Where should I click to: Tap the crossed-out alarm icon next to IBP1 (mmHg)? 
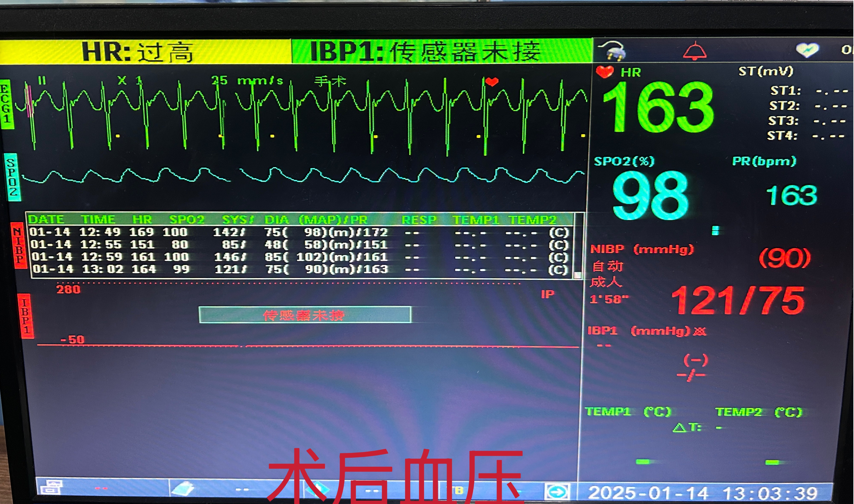pos(699,331)
